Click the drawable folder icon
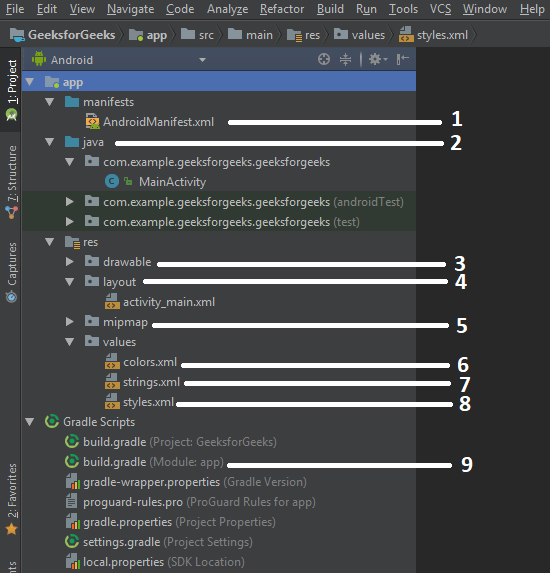The height and width of the screenshot is (573, 550). [92, 261]
